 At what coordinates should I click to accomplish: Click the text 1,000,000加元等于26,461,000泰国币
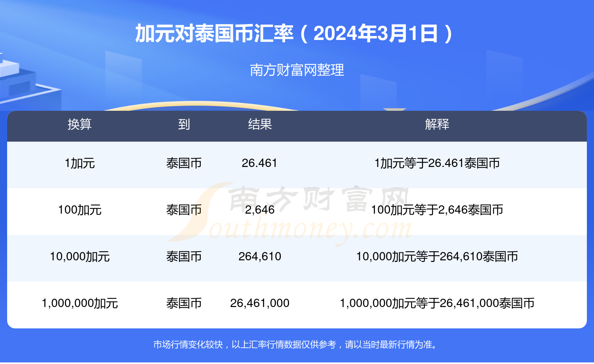[437, 303]
